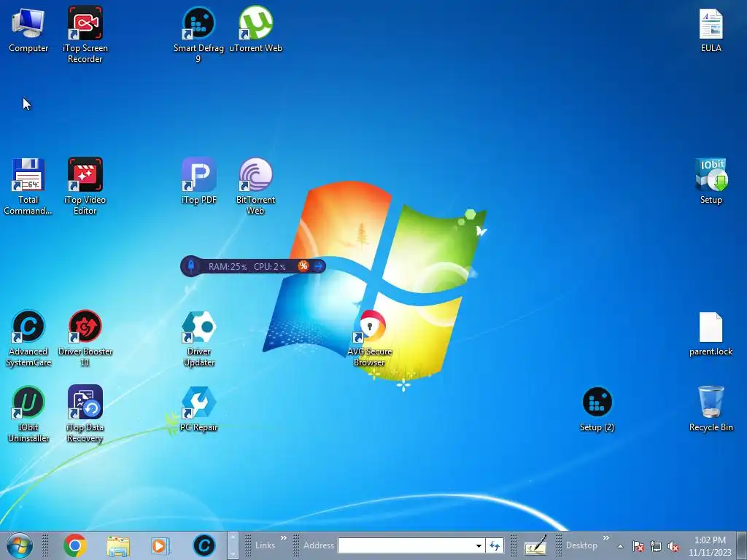Open the clock showing 1:02 PM
Viewport: 747px width, 560px height.
point(710,545)
